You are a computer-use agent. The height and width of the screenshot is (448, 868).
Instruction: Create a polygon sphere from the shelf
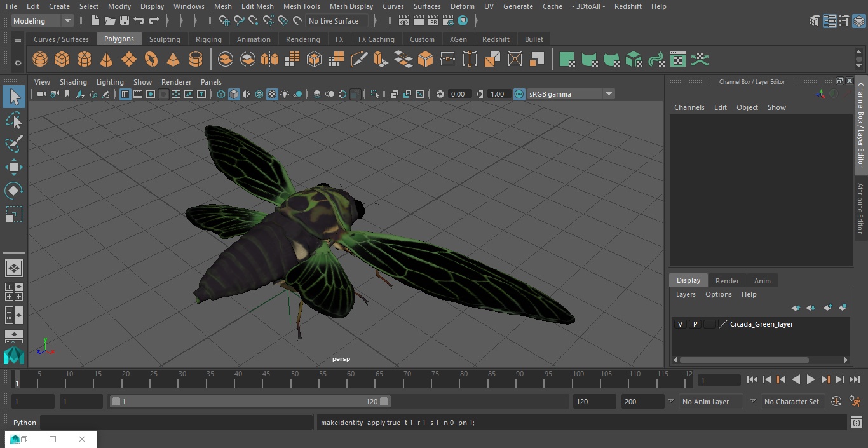(40, 60)
